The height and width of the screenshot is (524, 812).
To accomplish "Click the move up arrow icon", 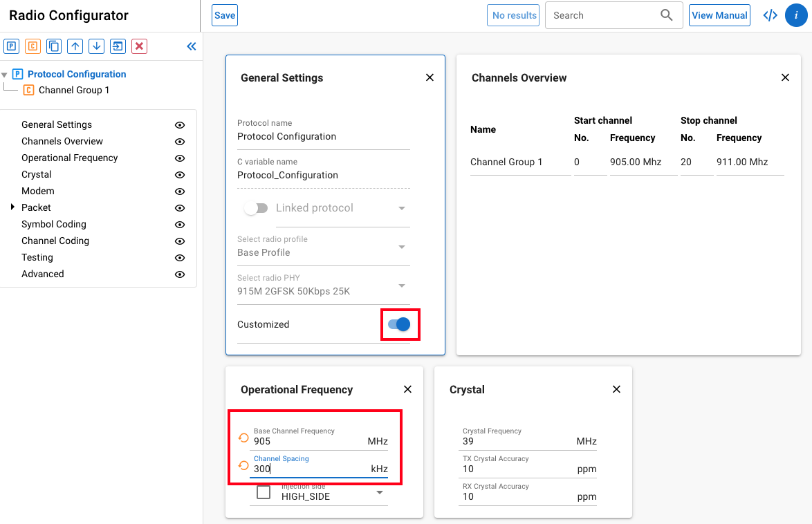I will pyautogui.click(x=75, y=46).
